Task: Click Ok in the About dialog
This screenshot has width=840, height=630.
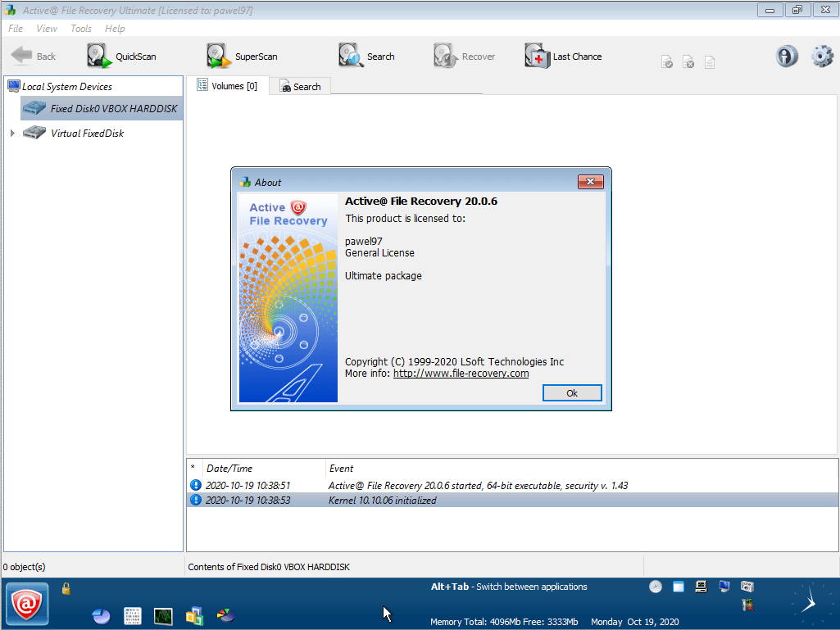Action: 571,392
